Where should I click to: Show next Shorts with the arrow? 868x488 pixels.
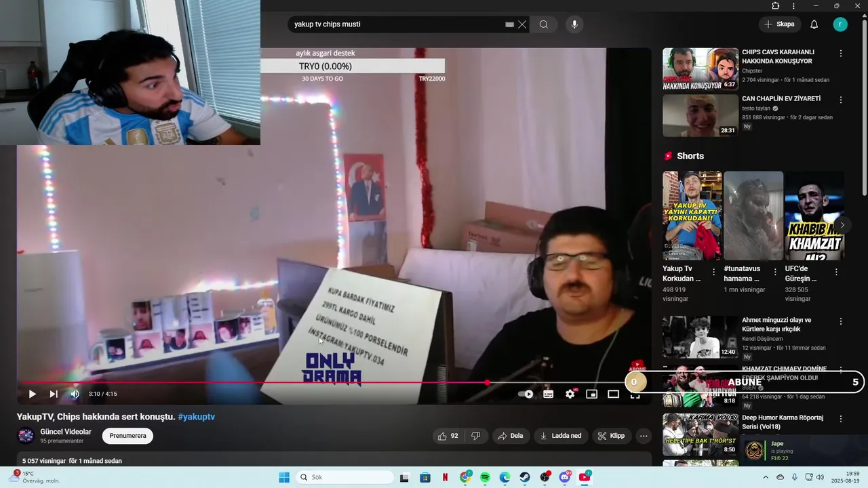coord(842,225)
